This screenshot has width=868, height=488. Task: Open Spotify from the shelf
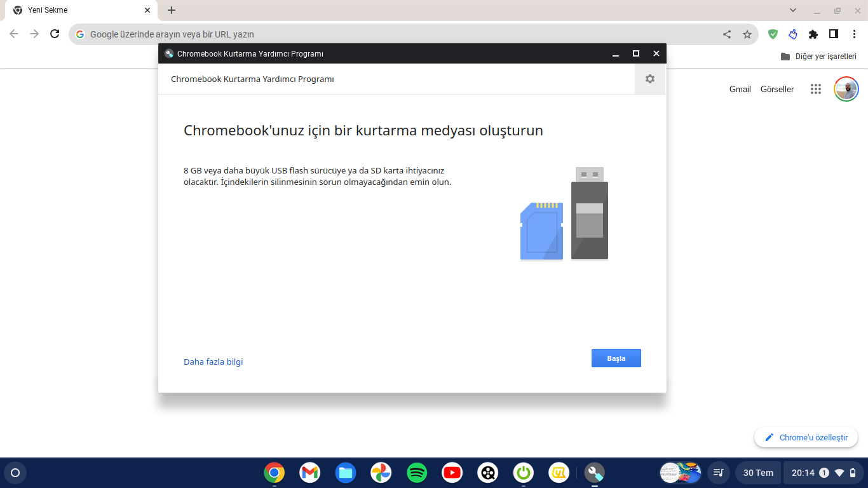click(417, 473)
